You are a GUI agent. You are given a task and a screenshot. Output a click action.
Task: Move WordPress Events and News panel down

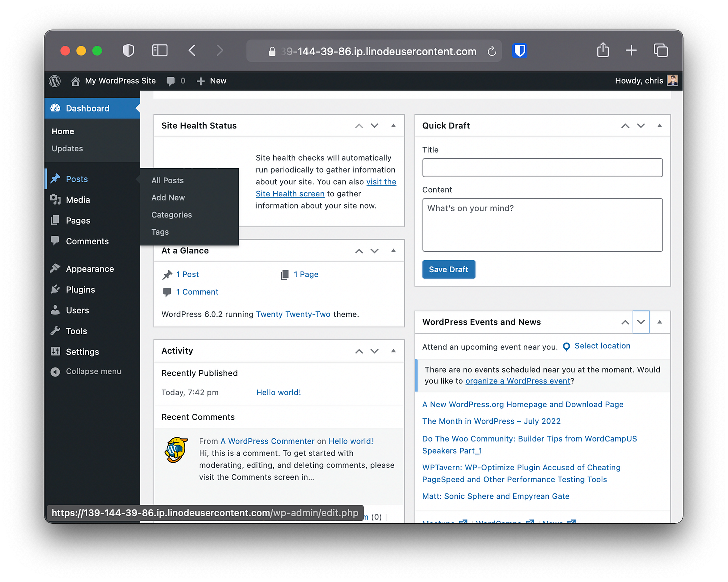[641, 322]
